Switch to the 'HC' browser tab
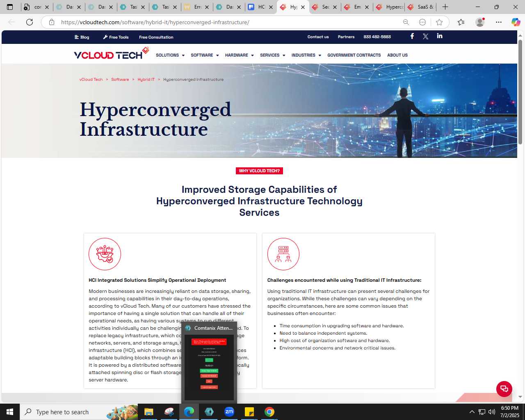Screen dimensions: 525x420 (260, 7)
